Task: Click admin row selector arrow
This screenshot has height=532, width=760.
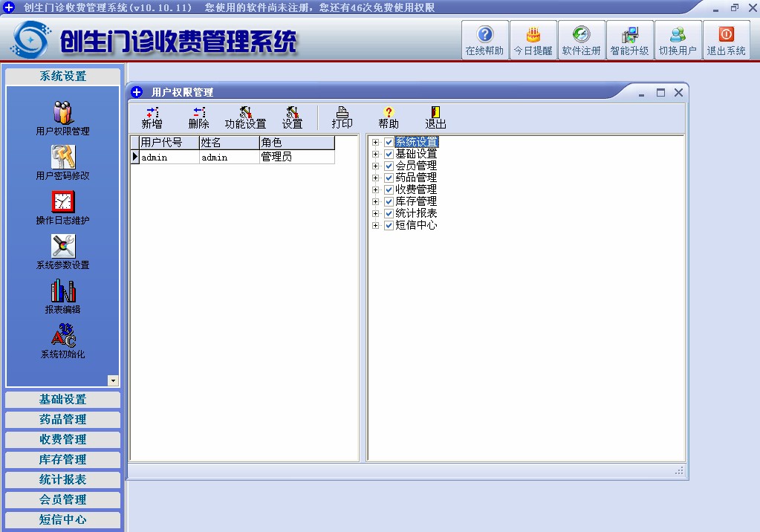Action: pyautogui.click(x=135, y=157)
